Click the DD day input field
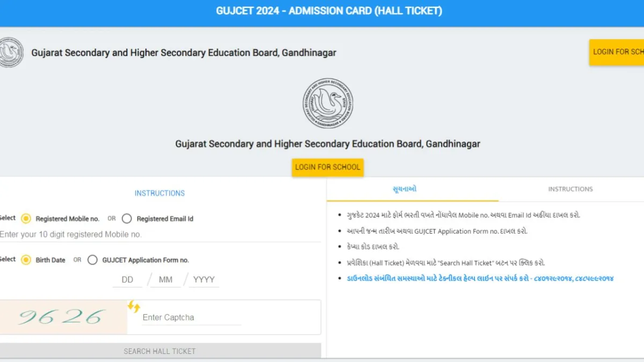 click(127, 279)
